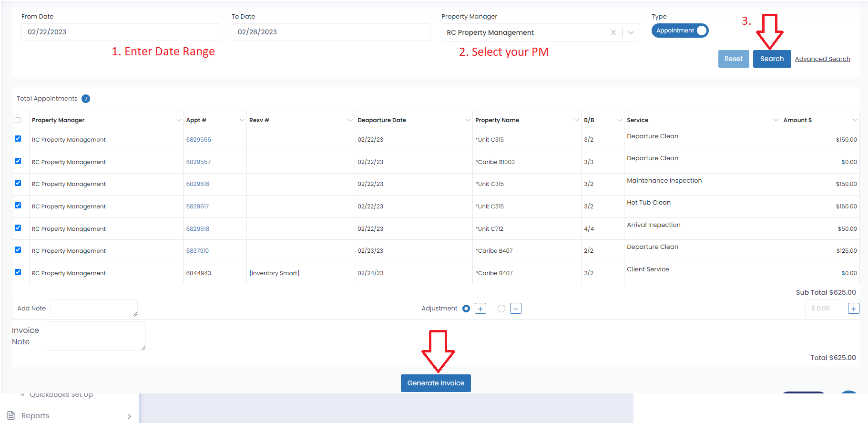Click the Invoice Note text area

[96, 336]
